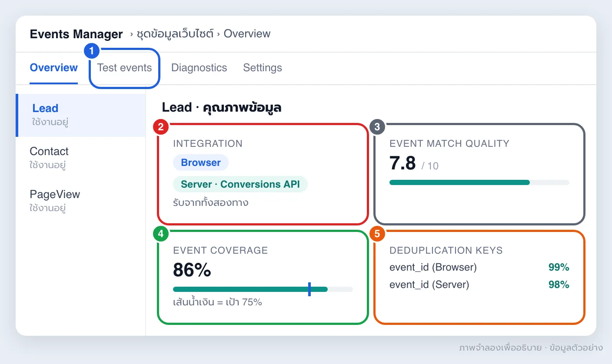The image size is (612, 364).
Task: Click the 'event_id (Server)' row label
Action: [x=429, y=285]
